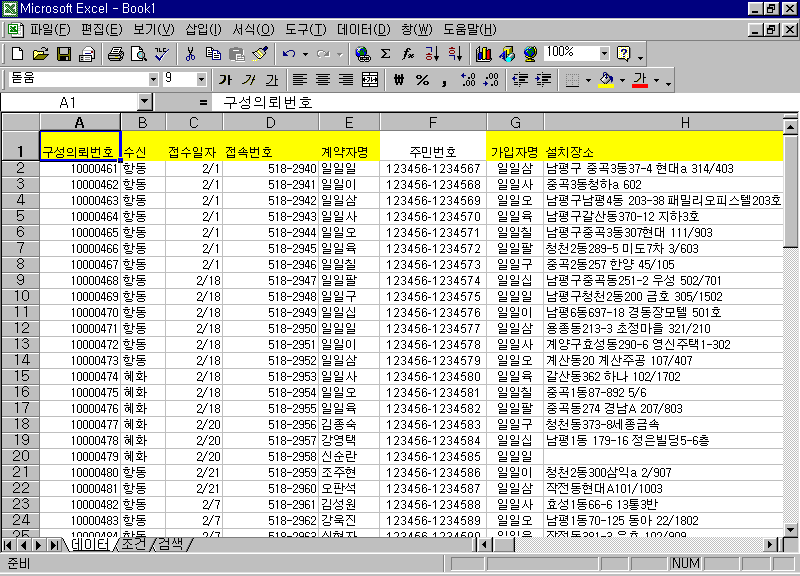800x576 pixels.
Task: Create a new workbook with New icon
Action: (17, 54)
